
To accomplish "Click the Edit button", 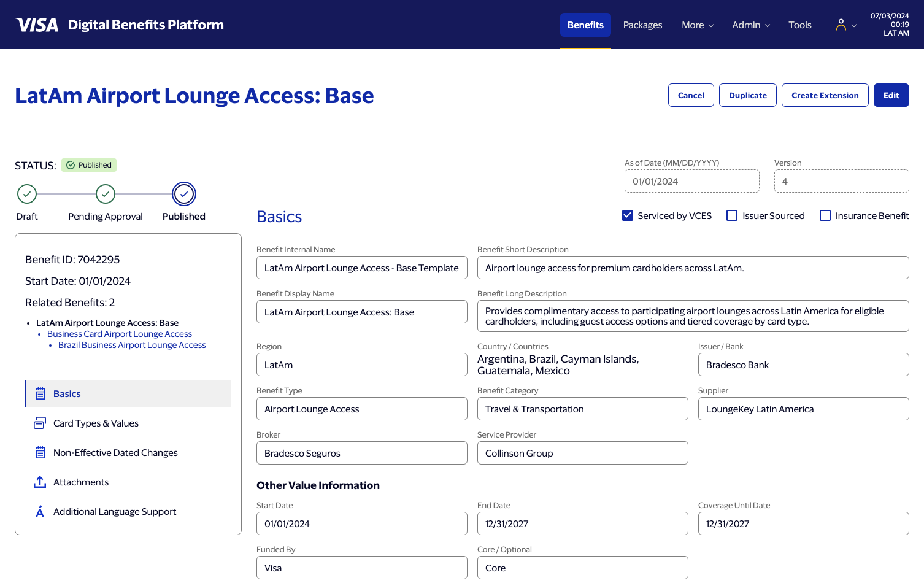I will click(x=891, y=95).
